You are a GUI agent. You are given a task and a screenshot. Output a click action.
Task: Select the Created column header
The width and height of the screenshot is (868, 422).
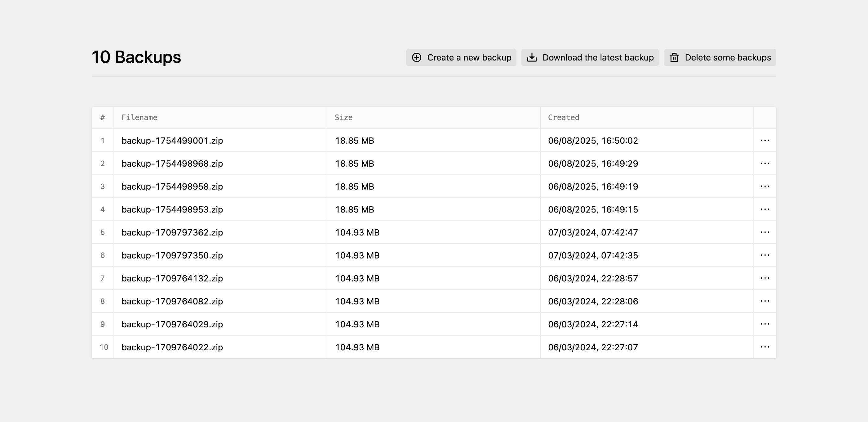[x=563, y=117]
